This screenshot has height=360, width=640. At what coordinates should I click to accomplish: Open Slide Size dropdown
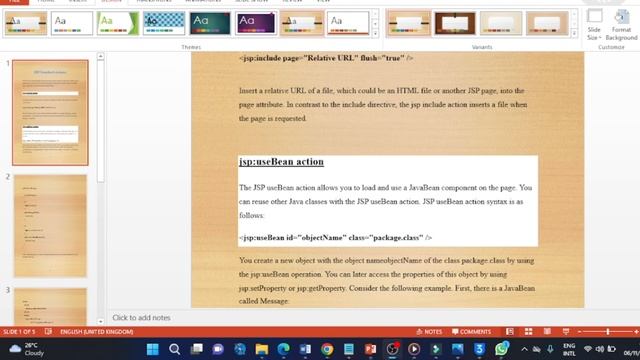(594, 25)
